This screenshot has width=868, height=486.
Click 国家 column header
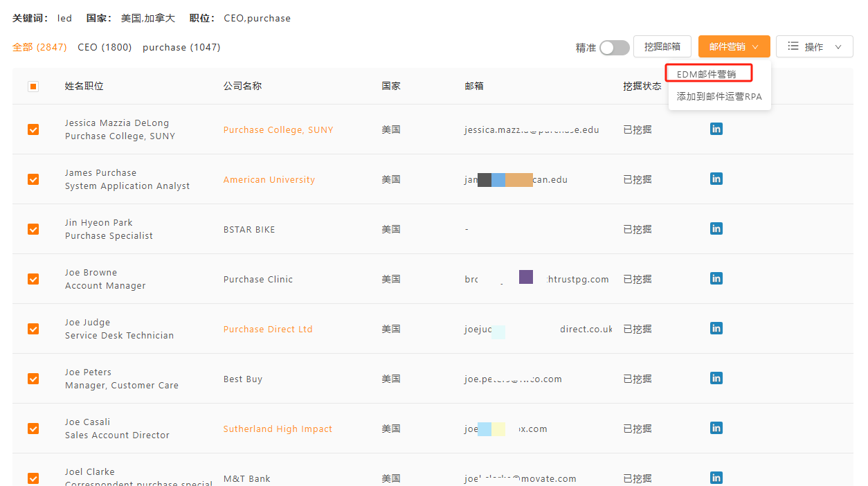pos(391,86)
